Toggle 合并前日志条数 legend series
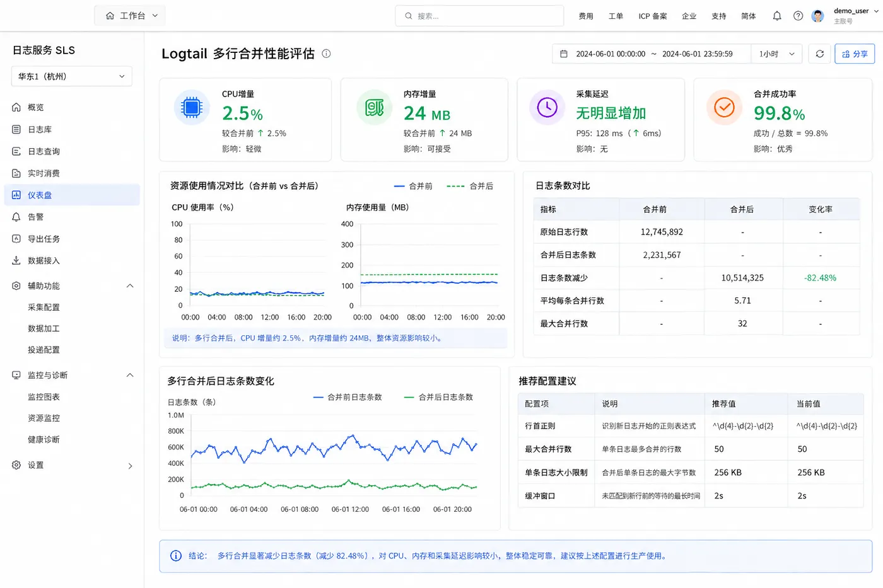Screen dimensions: 883x588 pos(348,397)
